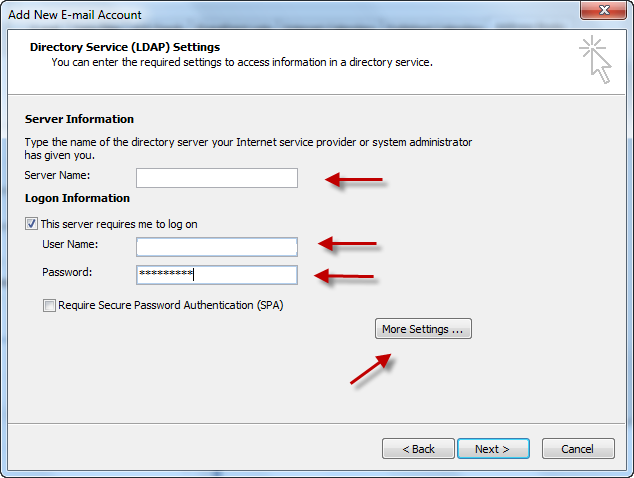Click the red arrow beside Password field

(x=345, y=276)
